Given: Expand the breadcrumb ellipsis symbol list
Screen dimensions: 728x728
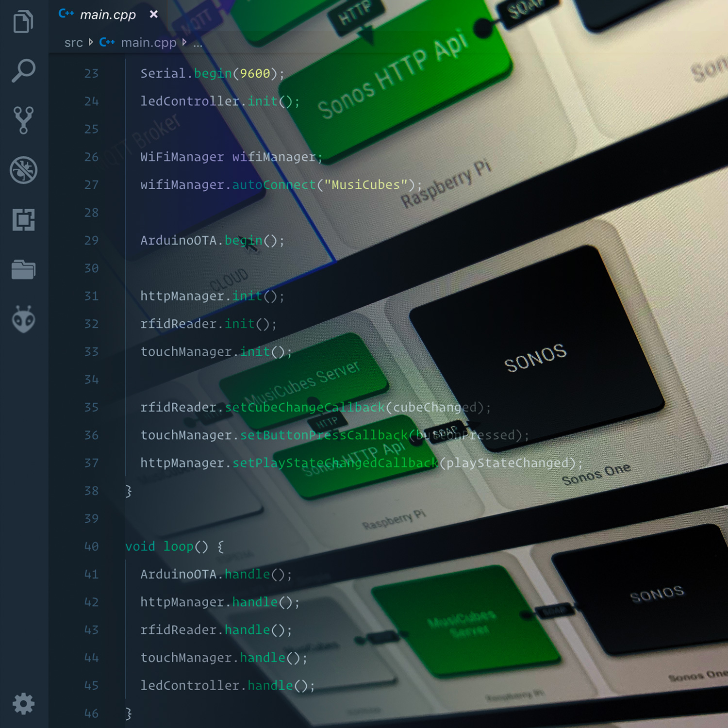Looking at the screenshot, I should (198, 43).
